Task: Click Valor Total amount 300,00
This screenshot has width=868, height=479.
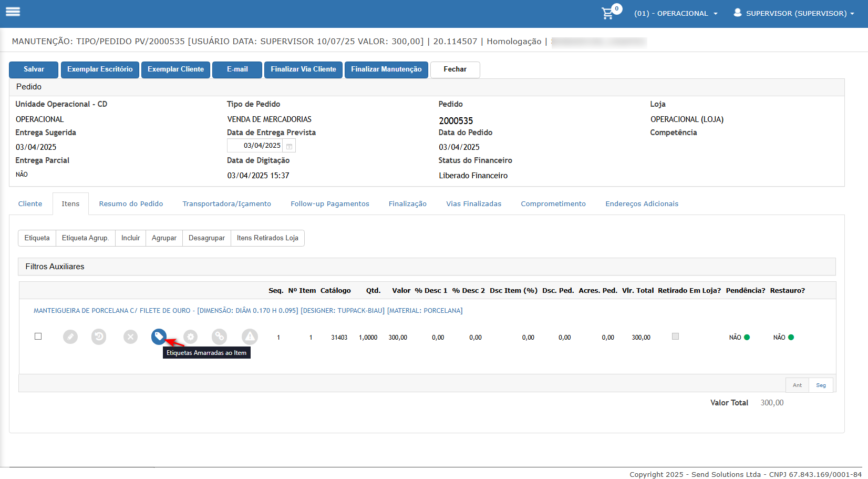Action: (x=772, y=403)
